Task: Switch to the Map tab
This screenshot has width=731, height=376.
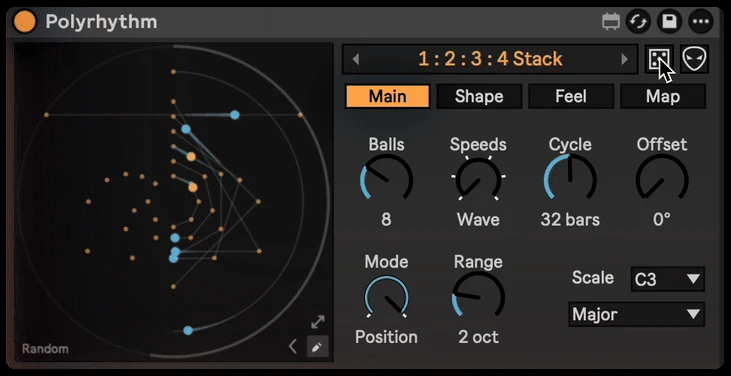Action: tap(662, 96)
